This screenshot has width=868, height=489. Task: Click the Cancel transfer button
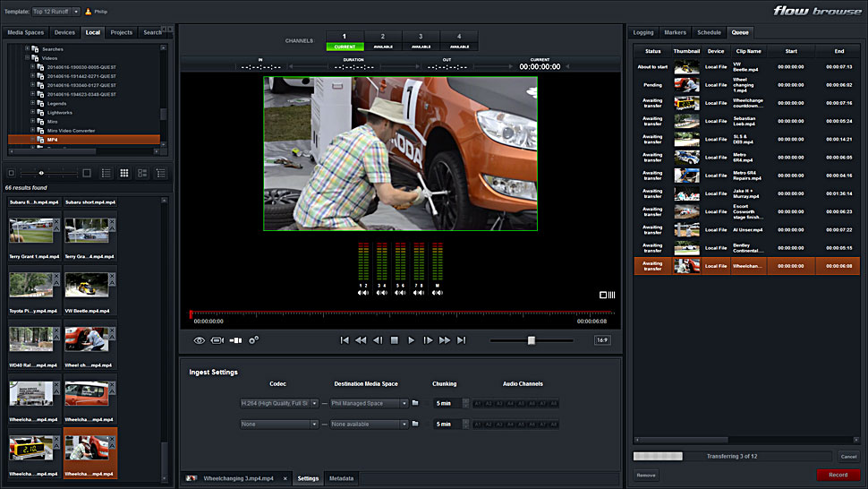coord(848,457)
